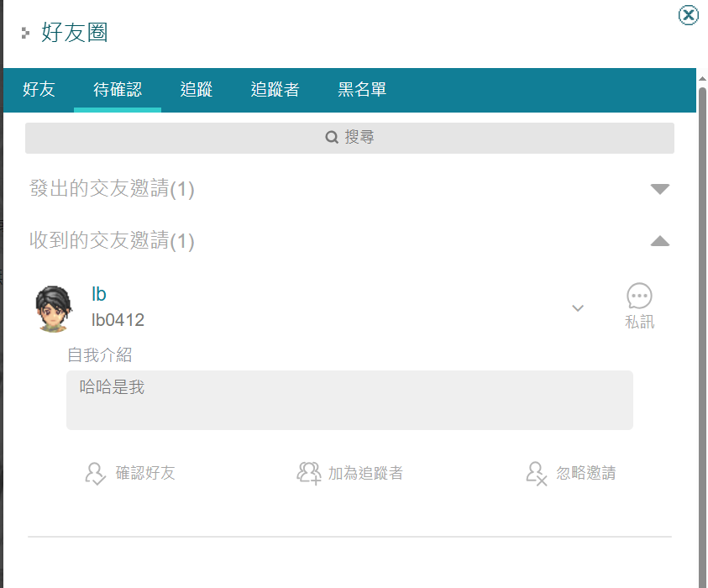Image resolution: width=708 pixels, height=588 pixels.
Task: Select the 待確認 tab
Action: click(118, 90)
